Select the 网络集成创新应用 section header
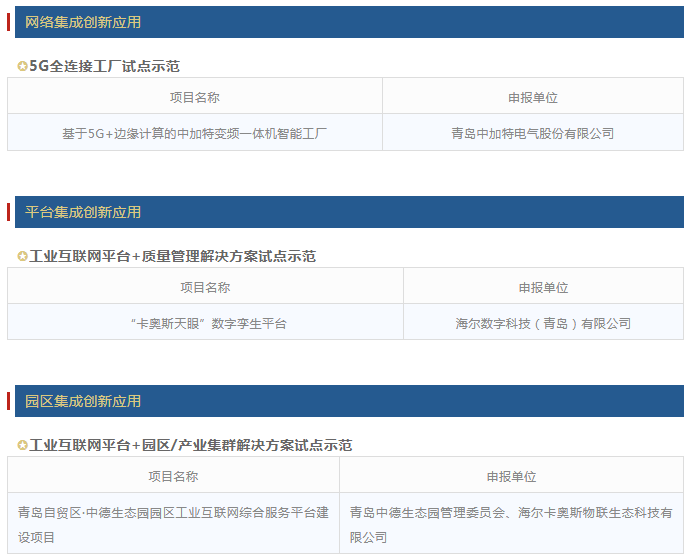Screen dimensions: 690x558 tap(349, 22)
